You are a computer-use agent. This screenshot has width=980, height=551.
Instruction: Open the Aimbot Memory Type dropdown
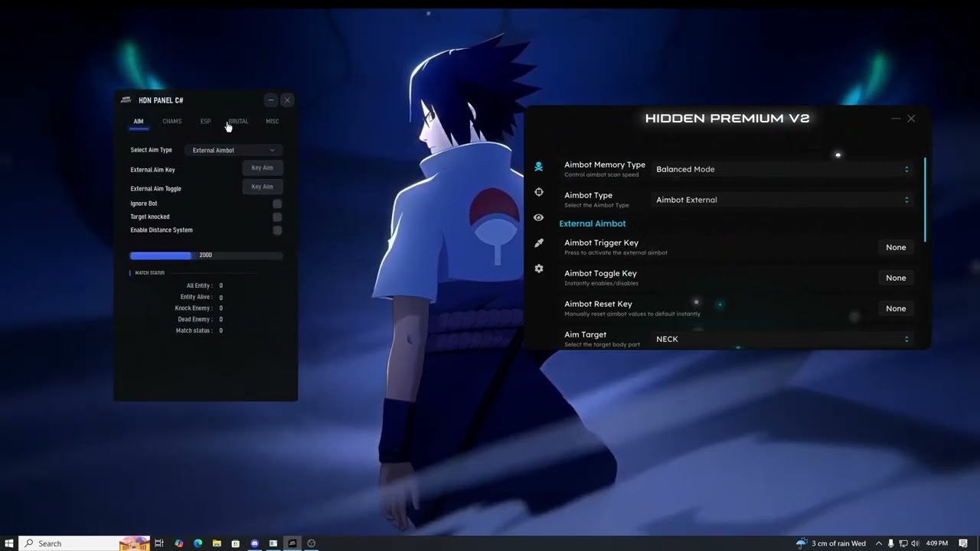(x=782, y=169)
